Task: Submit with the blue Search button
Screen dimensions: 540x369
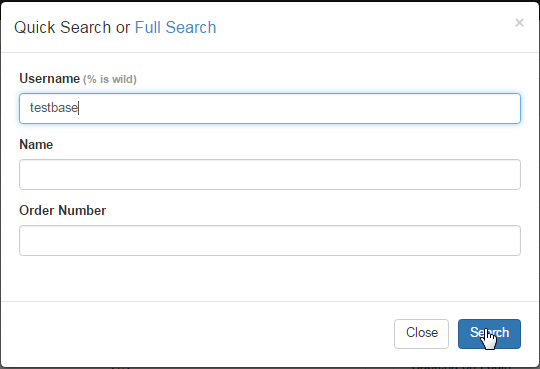Action: click(x=489, y=334)
